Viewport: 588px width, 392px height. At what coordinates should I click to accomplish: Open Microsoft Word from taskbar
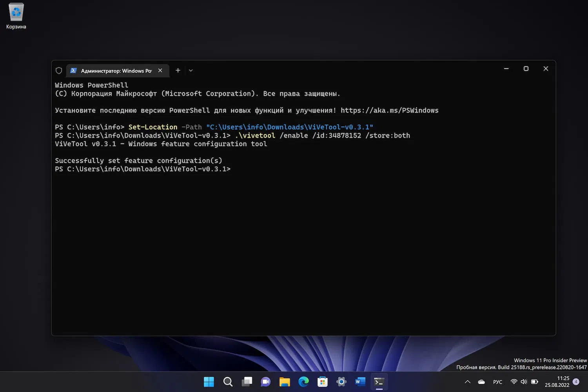360,382
